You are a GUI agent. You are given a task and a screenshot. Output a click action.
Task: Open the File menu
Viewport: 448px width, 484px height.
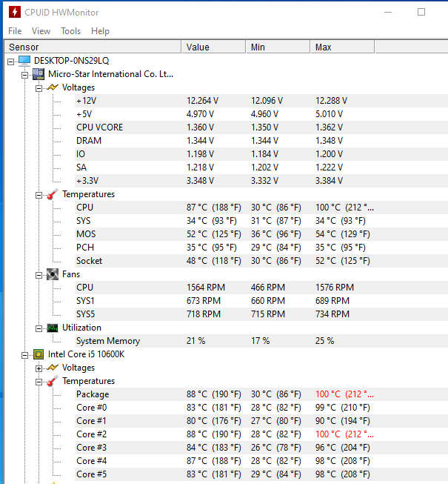point(15,31)
